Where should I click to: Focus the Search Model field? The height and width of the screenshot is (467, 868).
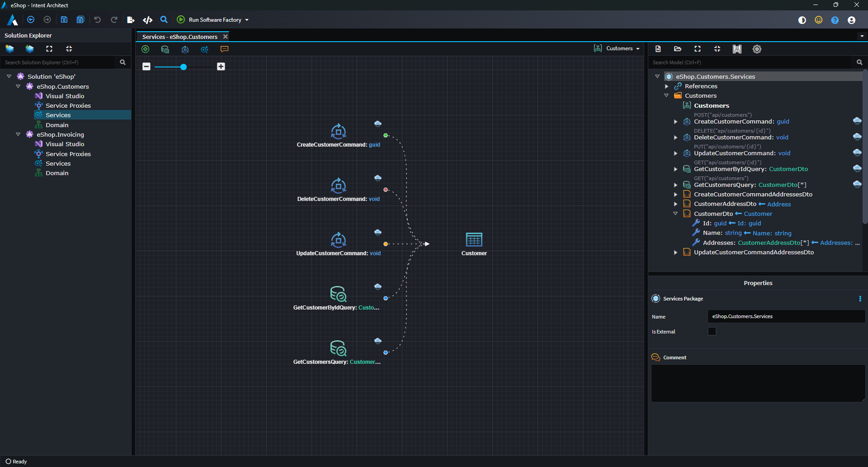pos(750,62)
